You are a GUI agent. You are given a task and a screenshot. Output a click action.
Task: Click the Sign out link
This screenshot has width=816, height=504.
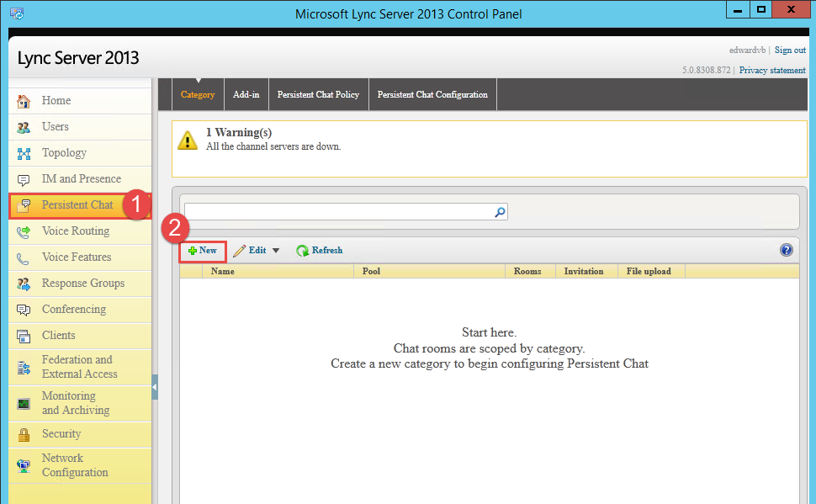(790, 50)
